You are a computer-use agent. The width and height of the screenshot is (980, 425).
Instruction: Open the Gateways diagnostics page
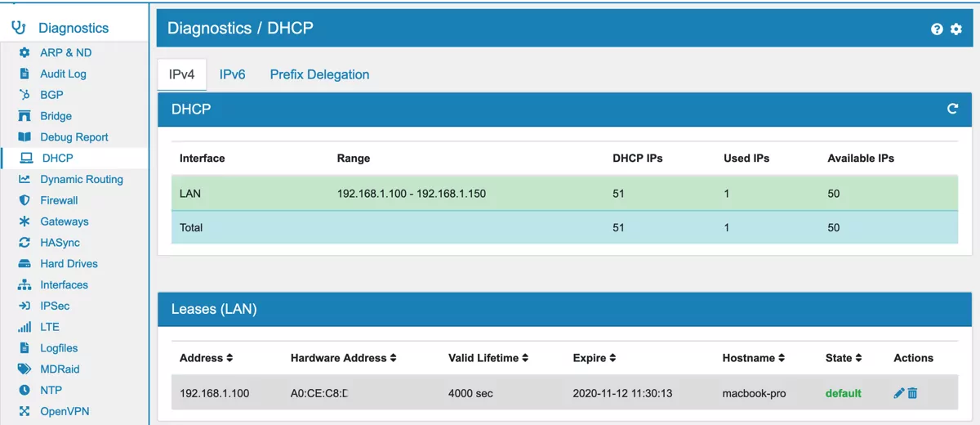click(65, 221)
